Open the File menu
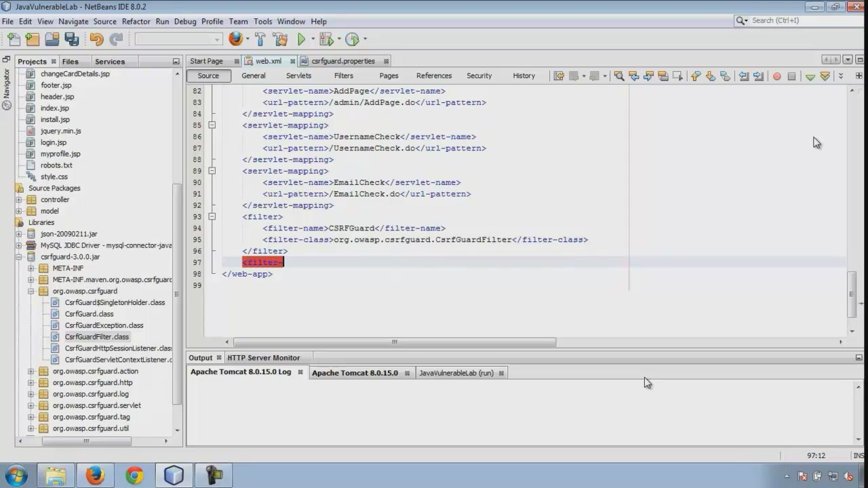Screen dimensions: 868x488 click(7, 22)
